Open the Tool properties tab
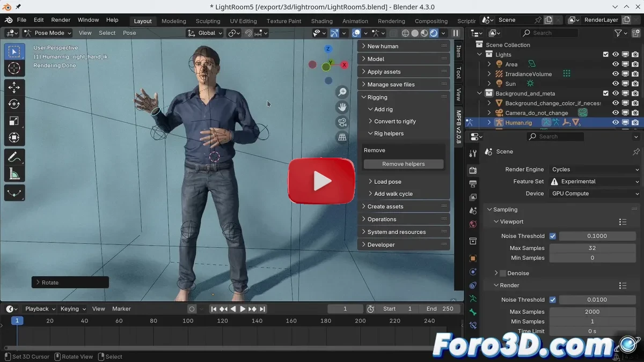This screenshot has height=362, width=644. 472,154
